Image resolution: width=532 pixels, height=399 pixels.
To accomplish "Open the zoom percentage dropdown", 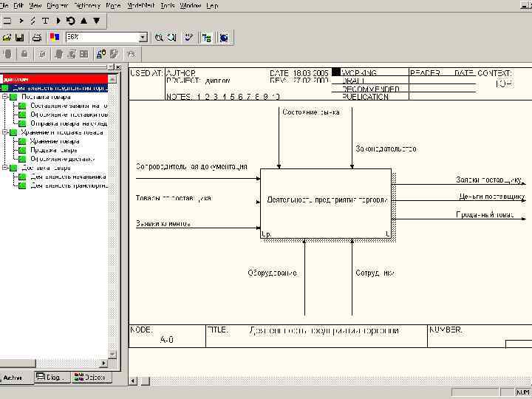I will coord(143,37).
